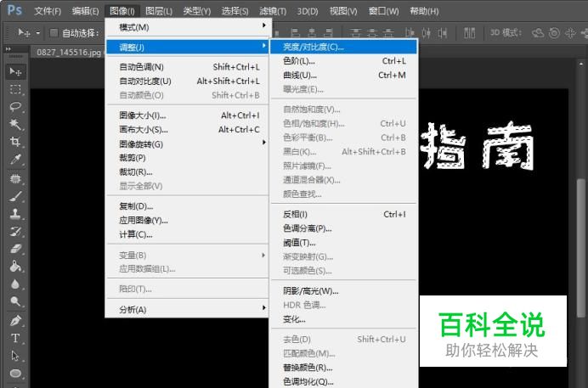Image resolution: width=588 pixels, height=388 pixels.
Task: Choose 裁切(R)... in image menu
Action: (188, 172)
